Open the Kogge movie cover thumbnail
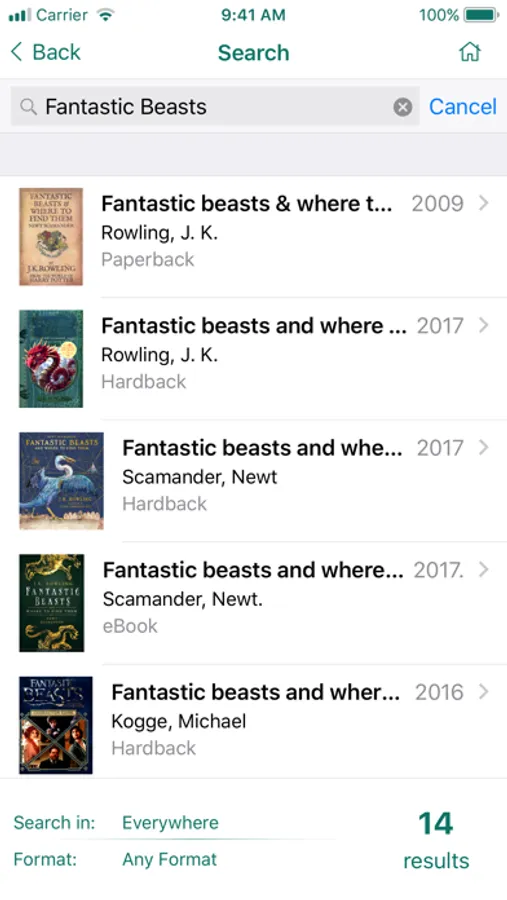This screenshot has height=900, width=507. point(56,725)
